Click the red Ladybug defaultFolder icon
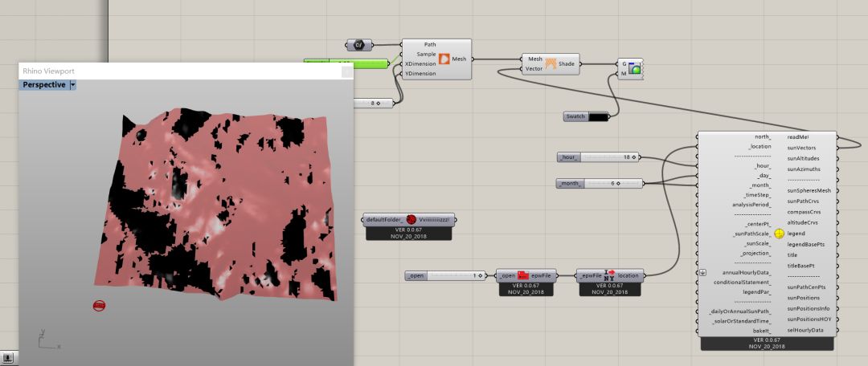 pyautogui.click(x=410, y=219)
